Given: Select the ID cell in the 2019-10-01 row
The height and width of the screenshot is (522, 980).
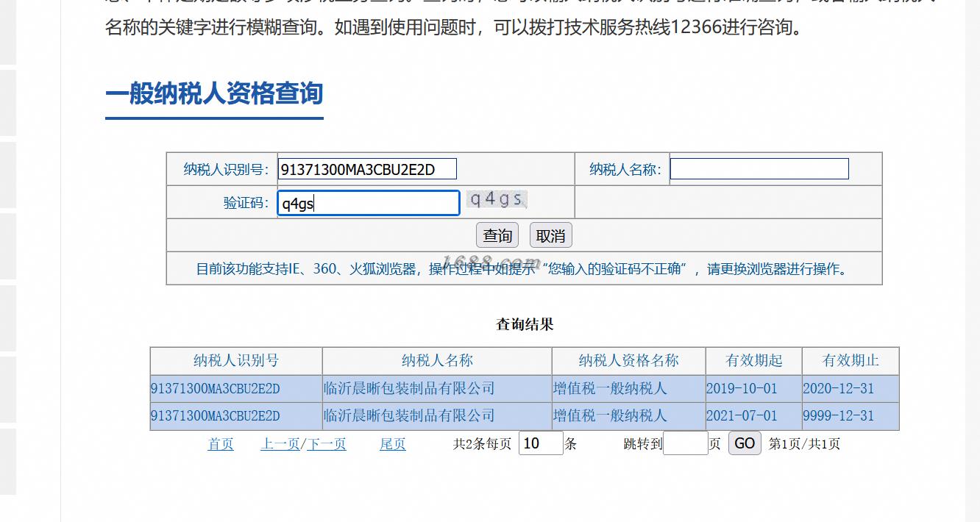Looking at the screenshot, I should coord(236,388).
